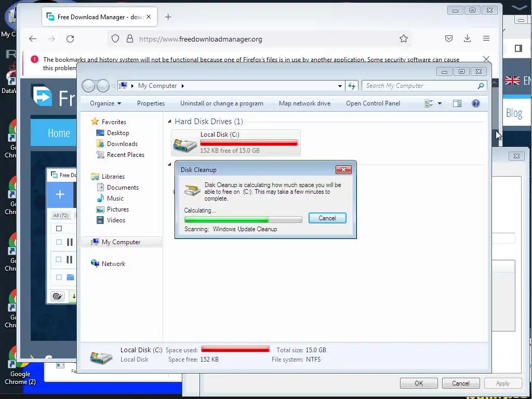Open Firefox downloads panel

coord(467,38)
